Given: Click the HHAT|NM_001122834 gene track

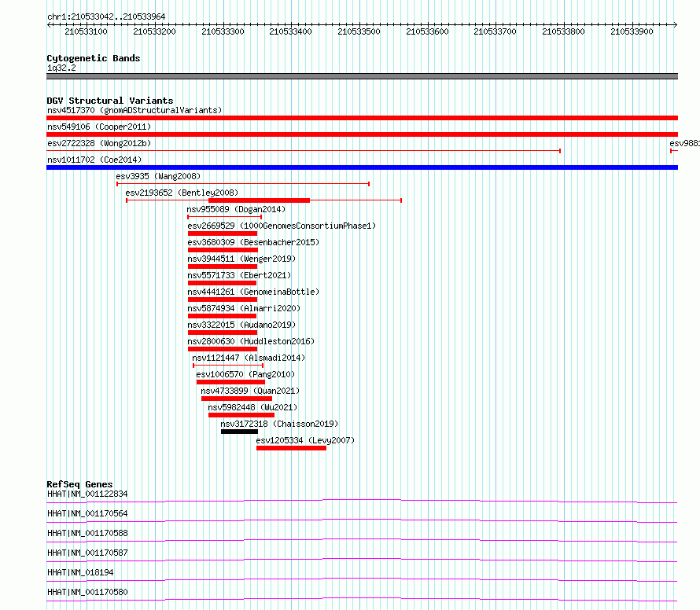Looking at the screenshot, I should (x=362, y=501).
